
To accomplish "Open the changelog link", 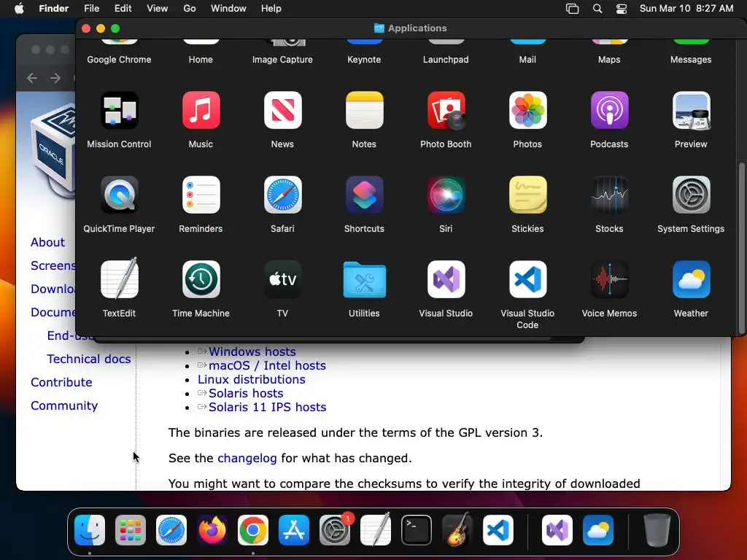I will (x=247, y=458).
